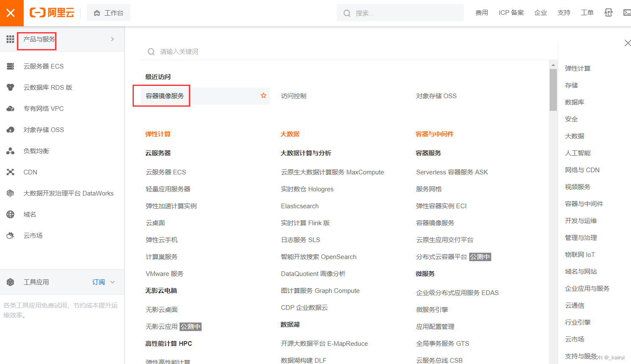This screenshot has width=631, height=364.
Task: Open 无影云桌面 link
Action: point(162,310)
